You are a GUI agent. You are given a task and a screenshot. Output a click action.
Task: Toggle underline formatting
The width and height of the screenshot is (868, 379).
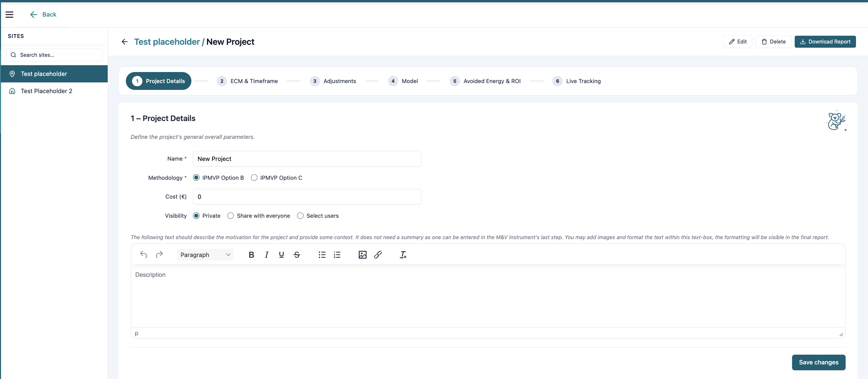(281, 255)
